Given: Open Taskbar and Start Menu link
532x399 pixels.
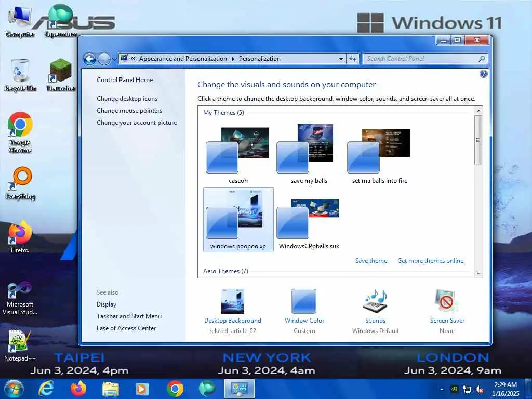Looking at the screenshot, I should pos(129,316).
